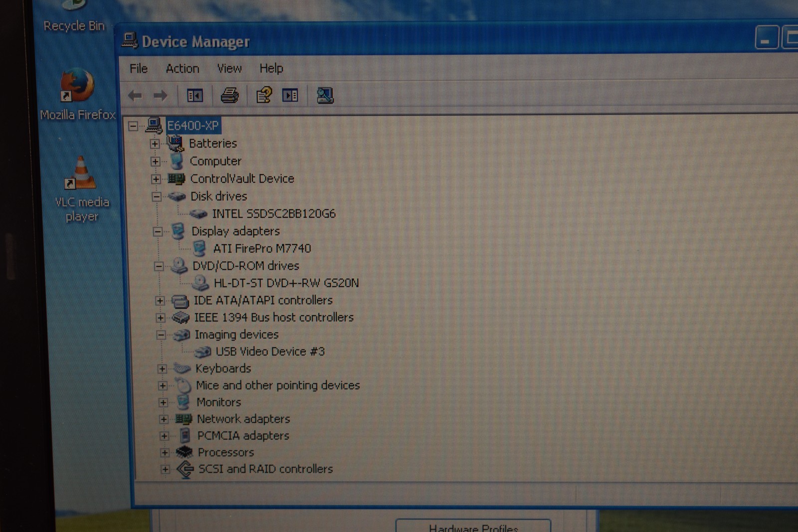Select the PCMCIA adapters label
The width and height of the screenshot is (798, 532).
243,436
